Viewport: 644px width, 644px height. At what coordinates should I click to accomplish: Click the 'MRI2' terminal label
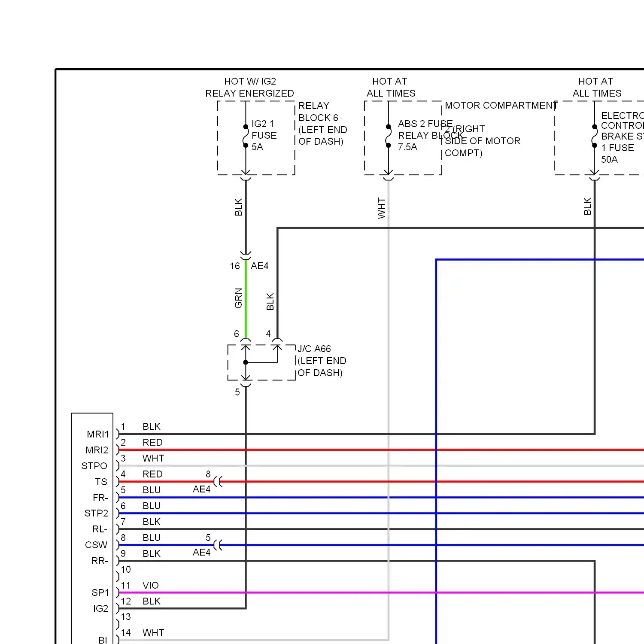click(97, 450)
